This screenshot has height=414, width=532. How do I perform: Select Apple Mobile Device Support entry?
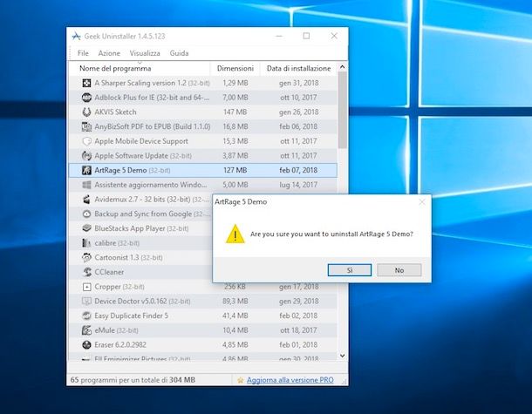(x=141, y=141)
